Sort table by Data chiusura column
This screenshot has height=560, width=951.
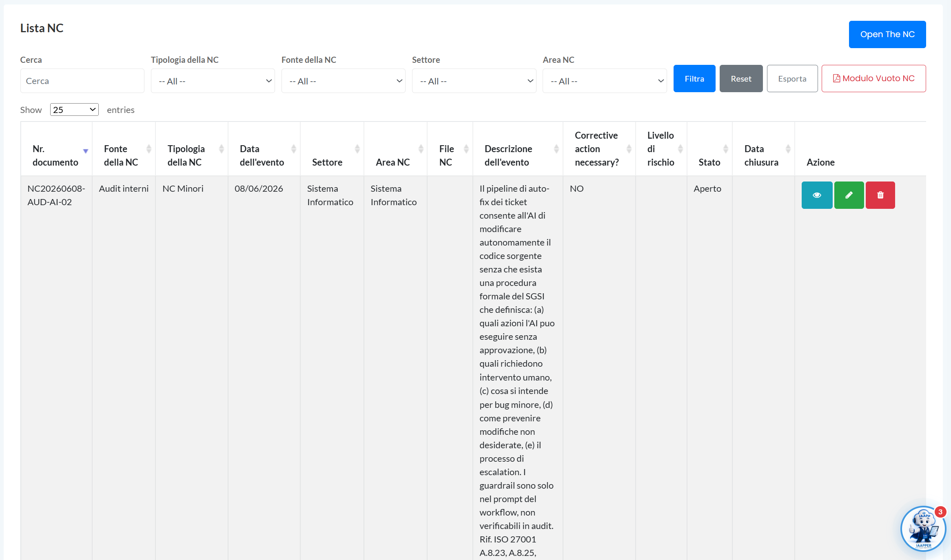[763, 149]
